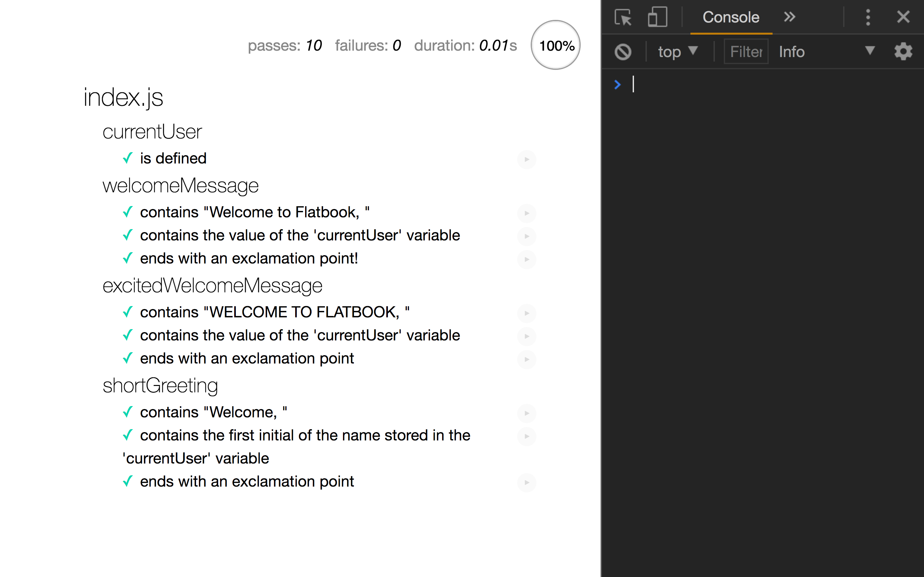924x577 pixels.
Task: Click play arrow beside 'is defined' test
Action: tap(526, 160)
